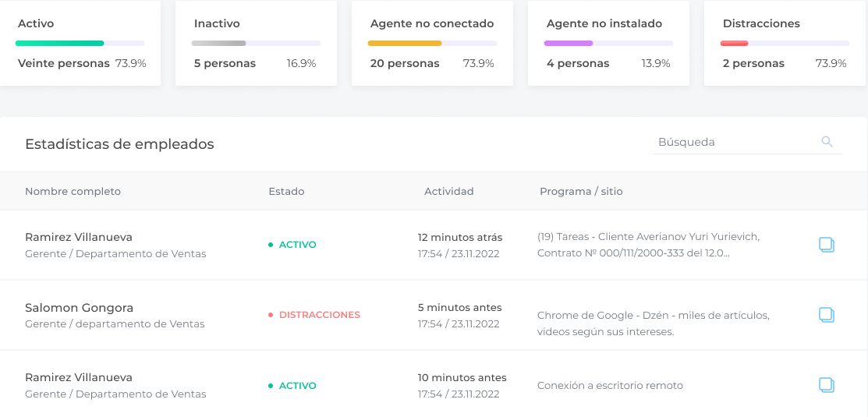Click the red Distracciones progress bar
The height and width of the screenshot is (417, 868).
(734, 43)
